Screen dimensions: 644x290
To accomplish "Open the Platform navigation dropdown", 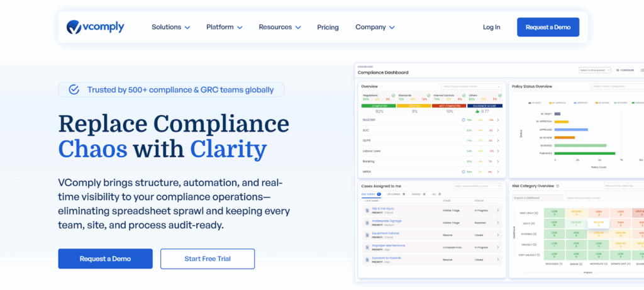I will click(x=224, y=27).
